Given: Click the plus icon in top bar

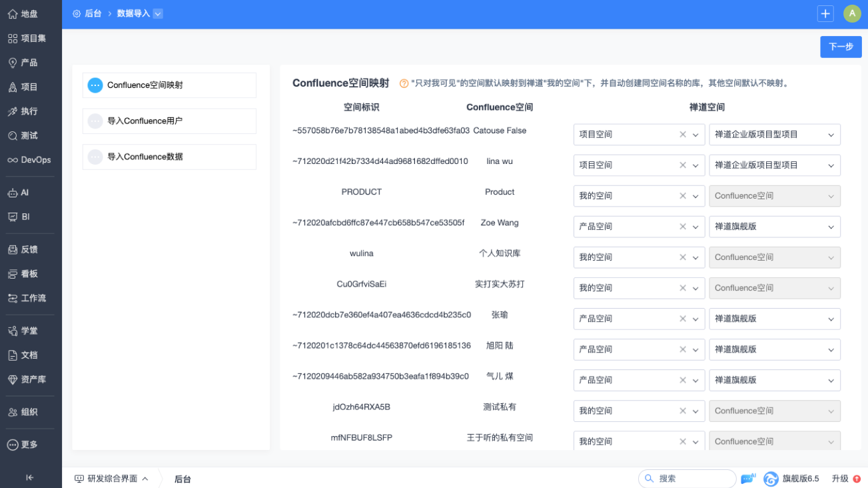Looking at the screenshot, I should 825,13.
